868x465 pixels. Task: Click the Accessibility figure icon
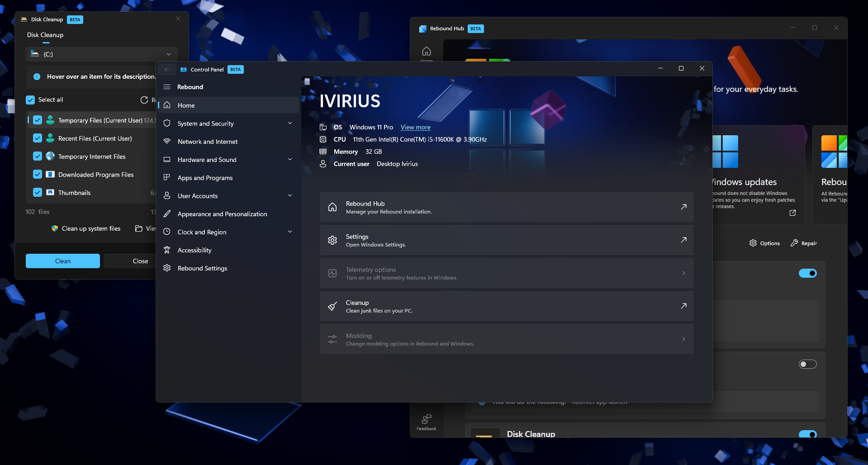pyautogui.click(x=167, y=250)
